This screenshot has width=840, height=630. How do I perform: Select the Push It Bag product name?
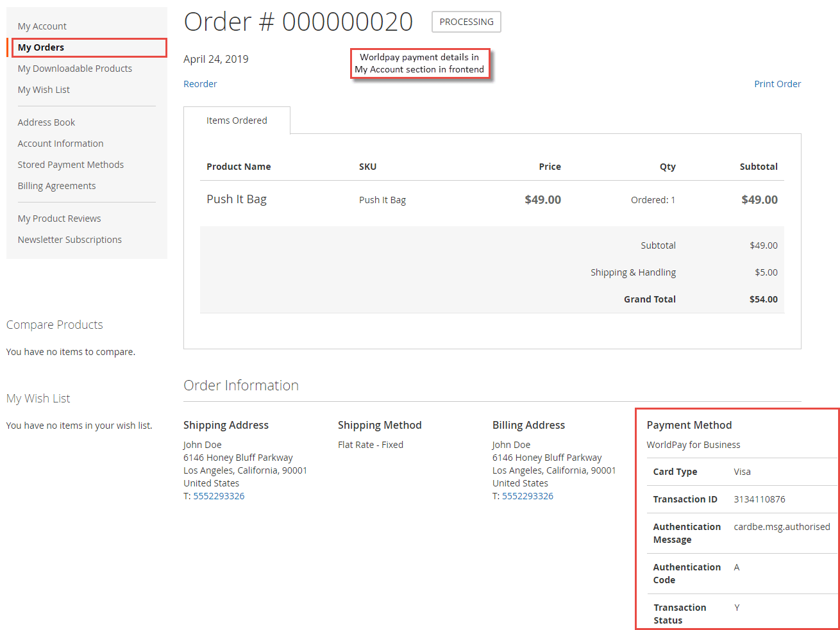pos(237,199)
